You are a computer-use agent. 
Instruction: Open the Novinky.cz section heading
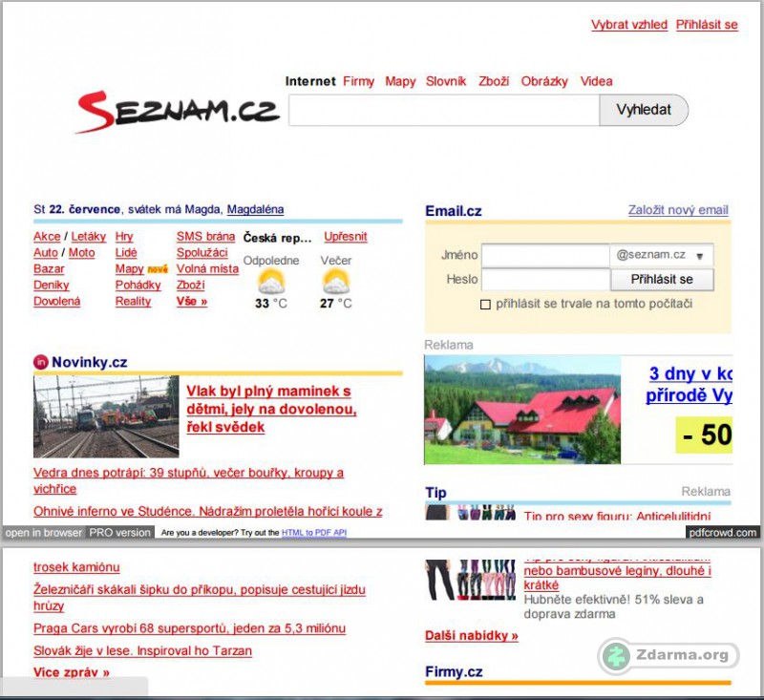[90, 363]
